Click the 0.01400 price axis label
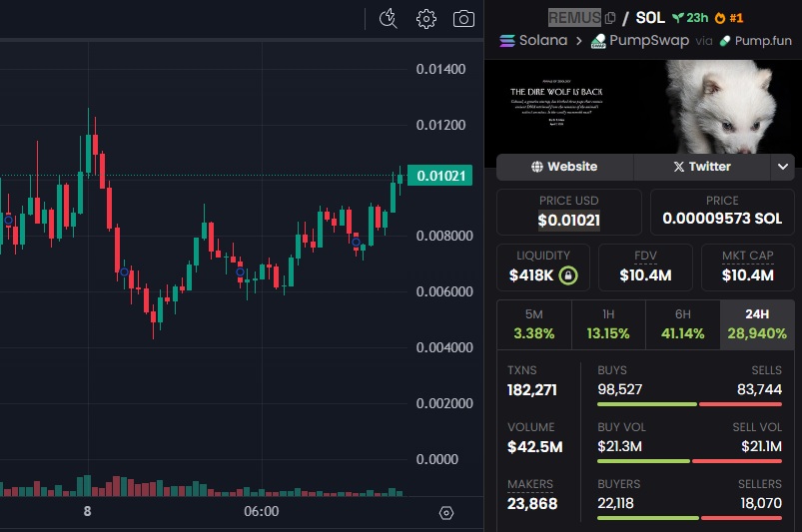 (x=440, y=69)
